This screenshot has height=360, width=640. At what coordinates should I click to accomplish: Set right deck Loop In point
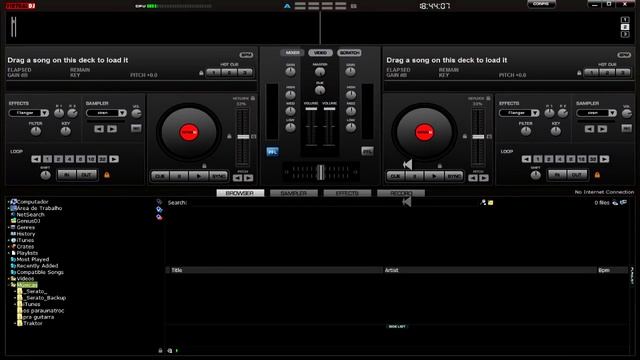coord(557,175)
